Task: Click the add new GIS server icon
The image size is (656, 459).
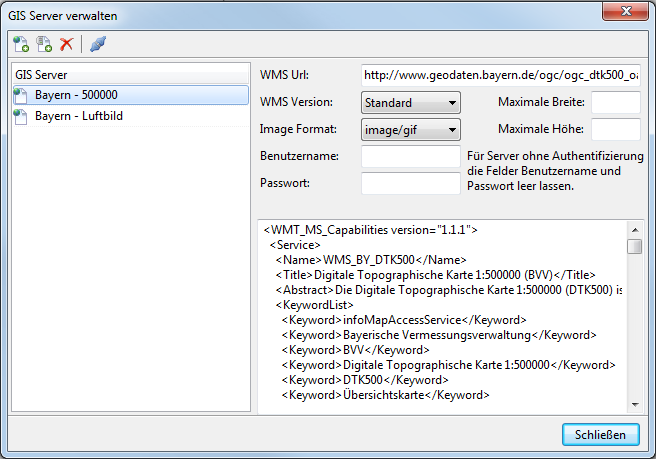Action: (21, 44)
